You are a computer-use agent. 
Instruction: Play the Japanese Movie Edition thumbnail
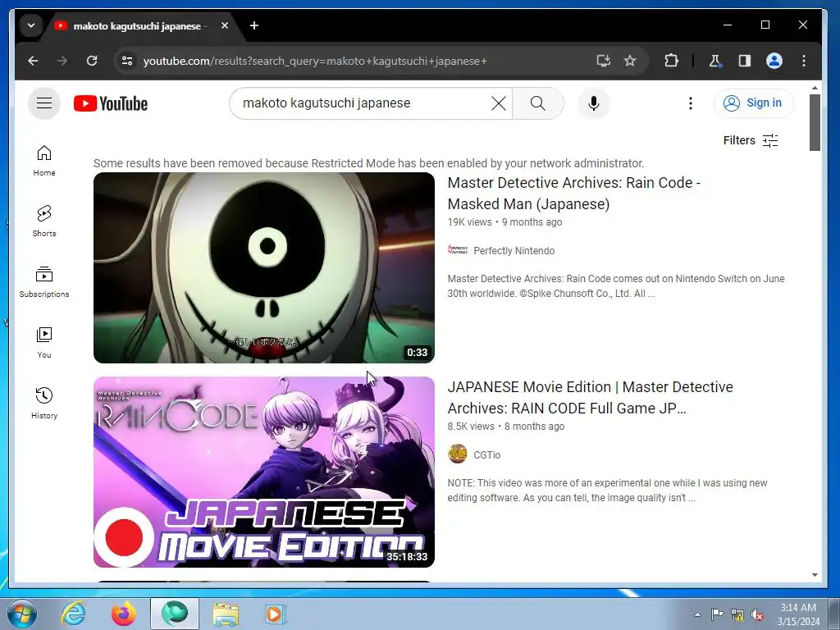[x=263, y=472]
